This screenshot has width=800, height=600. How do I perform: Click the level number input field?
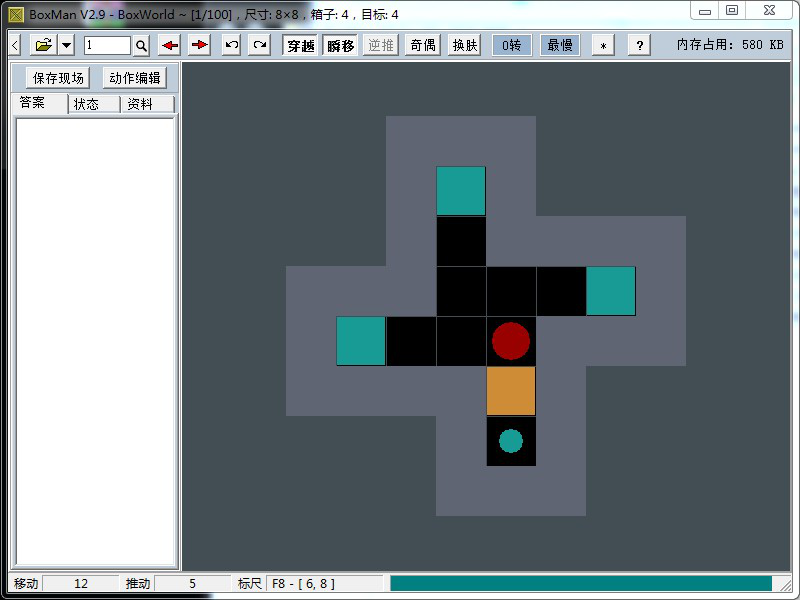pyautogui.click(x=107, y=45)
